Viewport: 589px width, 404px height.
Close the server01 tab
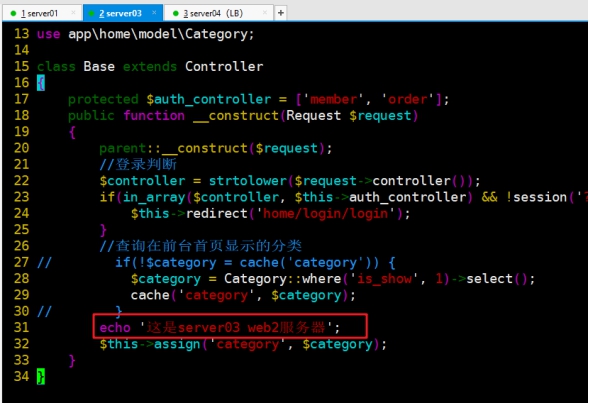(74, 13)
